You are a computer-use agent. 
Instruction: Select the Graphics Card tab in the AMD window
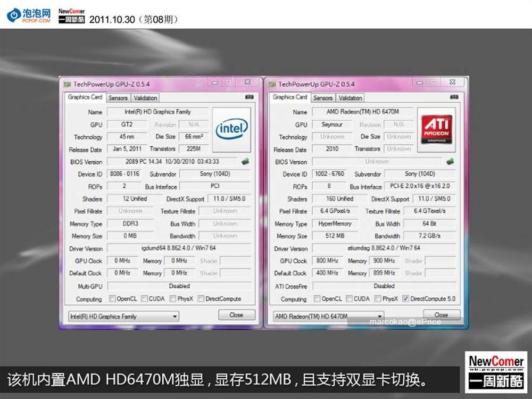click(x=290, y=97)
